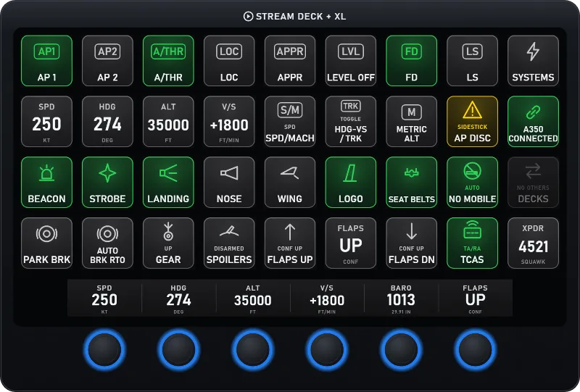Select the SPD 250 KT key
The height and width of the screenshot is (392, 580).
point(46,121)
